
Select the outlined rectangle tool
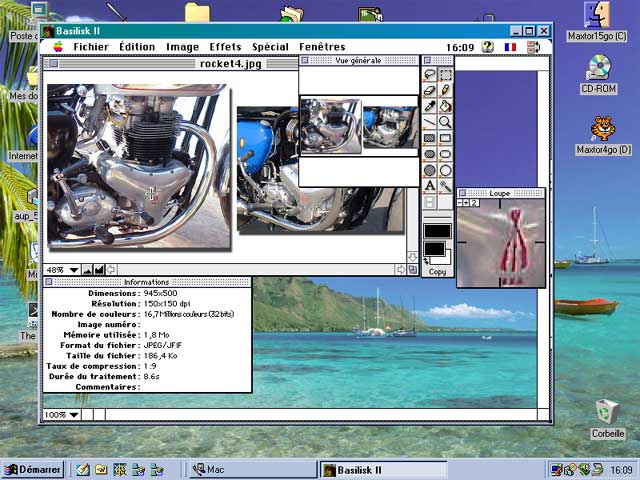(445, 138)
